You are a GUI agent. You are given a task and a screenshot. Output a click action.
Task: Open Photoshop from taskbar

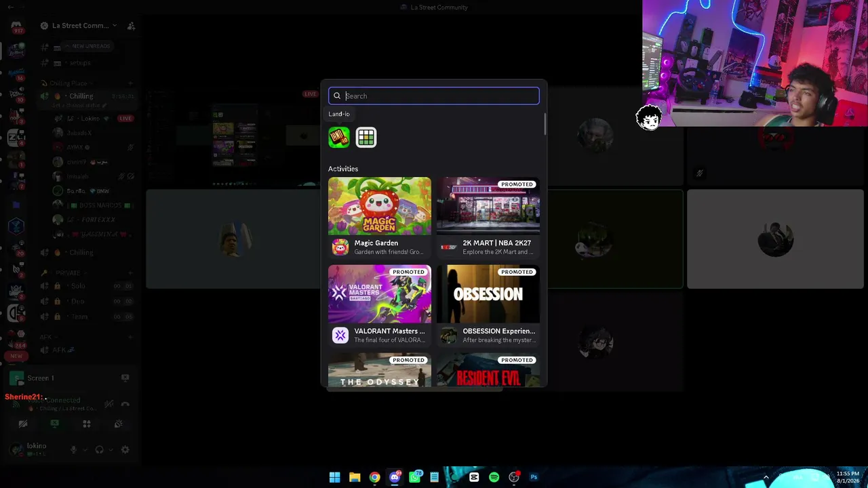pos(534,477)
